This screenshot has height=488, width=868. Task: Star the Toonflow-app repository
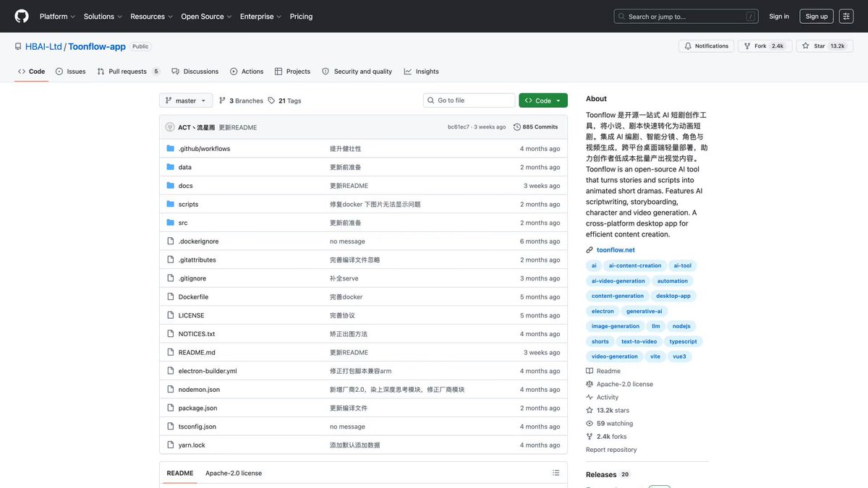point(823,46)
